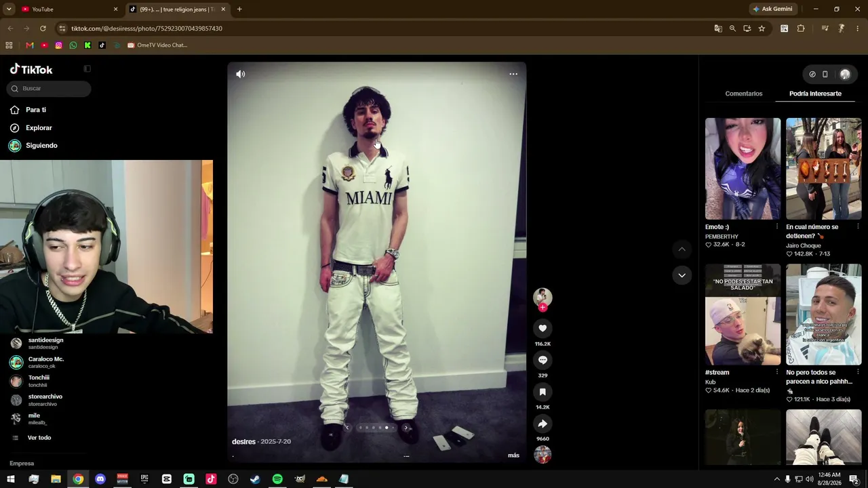Open the zoom magnifier in address bar
The height and width of the screenshot is (488, 868).
pos(732,28)
